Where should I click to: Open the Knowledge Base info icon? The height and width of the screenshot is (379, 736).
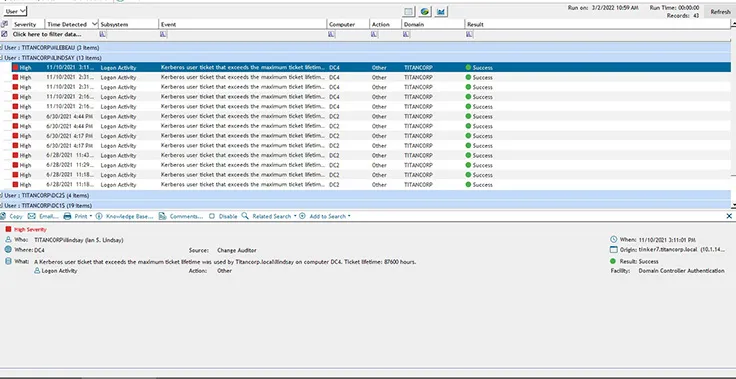point(99,217)
